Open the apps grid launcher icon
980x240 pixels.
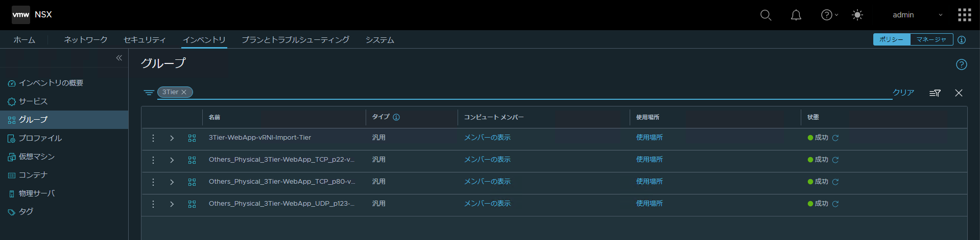click(964, 15)
